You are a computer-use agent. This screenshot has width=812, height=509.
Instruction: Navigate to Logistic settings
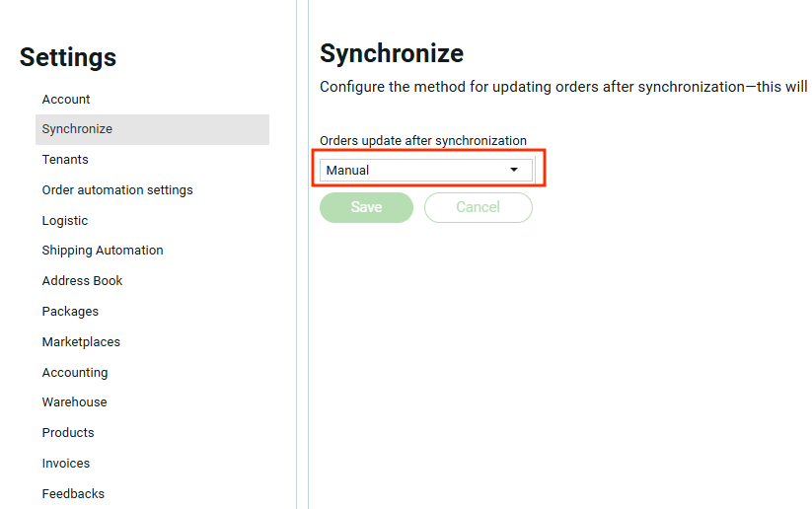coord(65,221)
